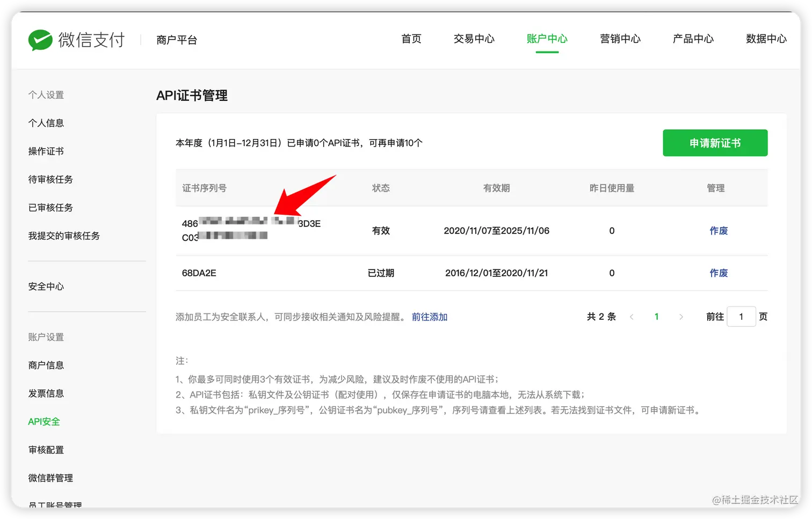Click the 商户平台 header label
Image resolution: width=812 pixels, height=519 pixels.
click(177, 40)
